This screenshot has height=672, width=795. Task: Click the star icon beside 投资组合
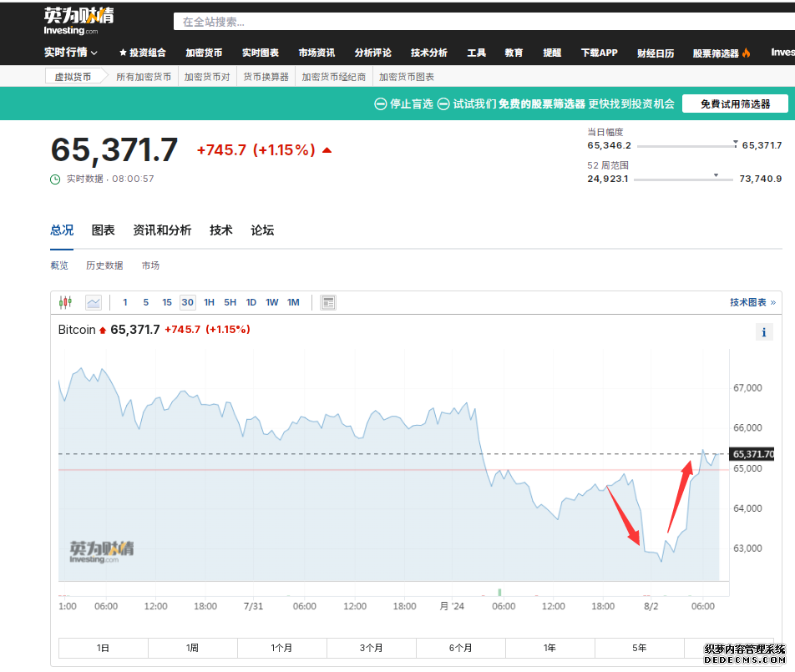click(x=123, y=53)
